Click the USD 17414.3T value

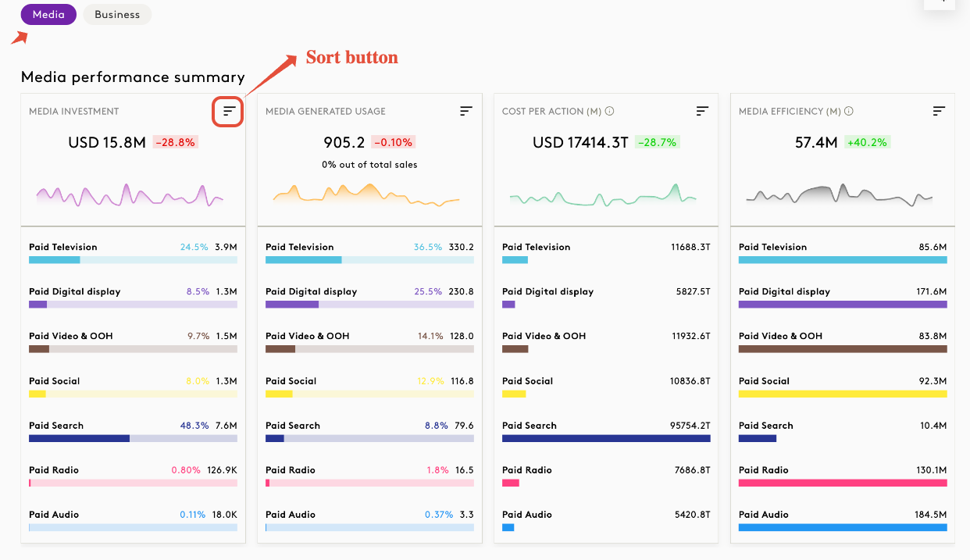point(580,143)
